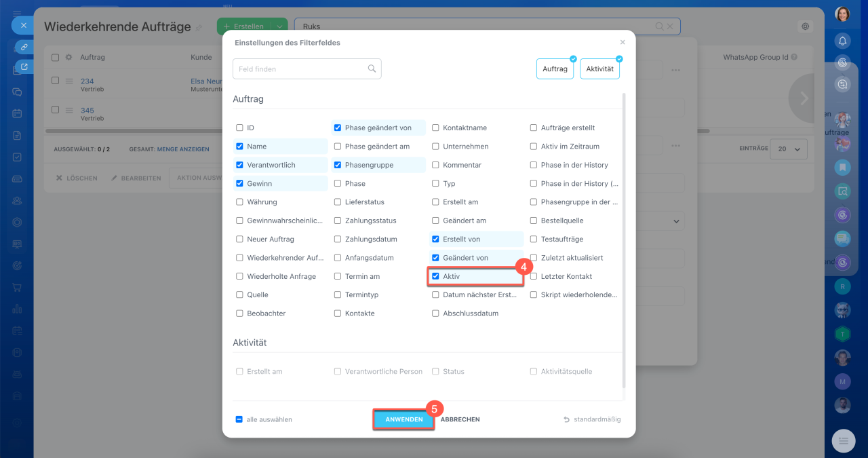Focus the Feld finden search input
This screenshot has width=868, height=458.
[x=307, y=69]
